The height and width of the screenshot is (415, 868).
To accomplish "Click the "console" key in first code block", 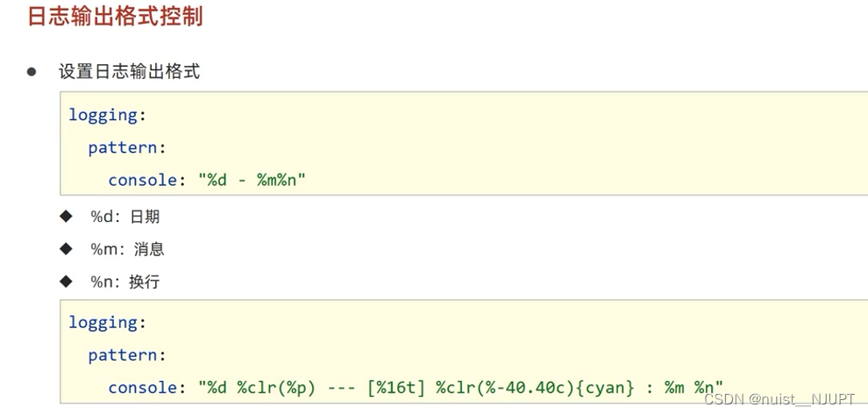I will (141, 180).
